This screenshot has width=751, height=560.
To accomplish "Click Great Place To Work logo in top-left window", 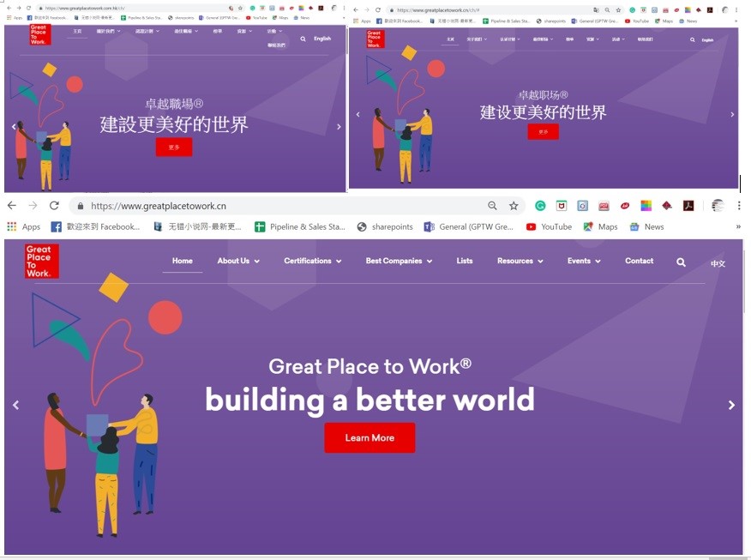I will pos(39,34).
